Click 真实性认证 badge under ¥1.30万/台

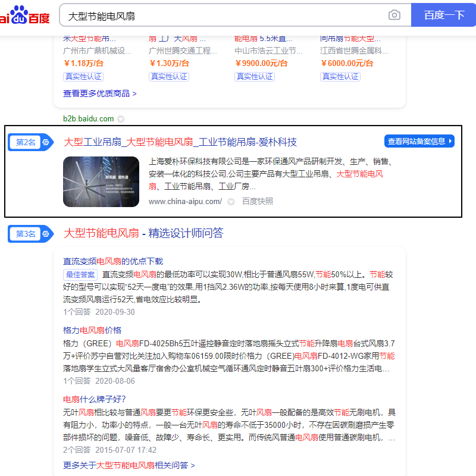169,77
